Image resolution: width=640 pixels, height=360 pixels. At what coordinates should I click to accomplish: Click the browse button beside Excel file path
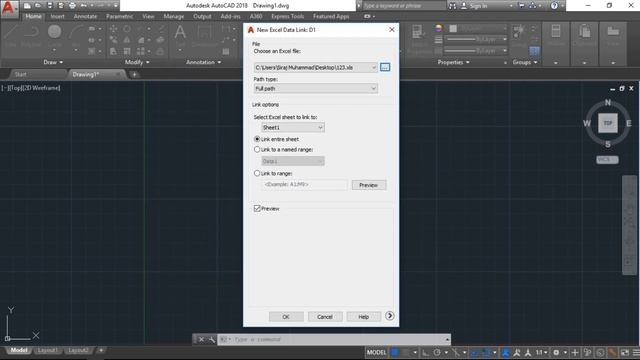(385, 67)
